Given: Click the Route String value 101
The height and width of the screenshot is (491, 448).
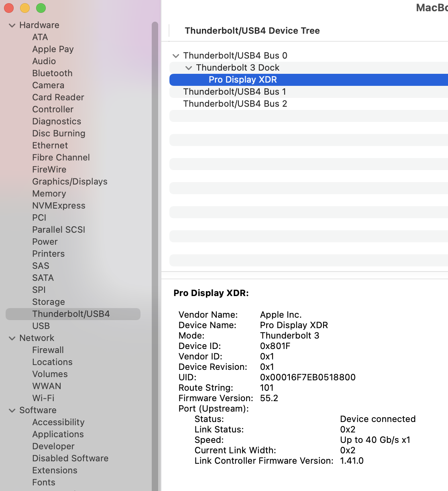Looking at the screenshot, I should pos(267,388).
